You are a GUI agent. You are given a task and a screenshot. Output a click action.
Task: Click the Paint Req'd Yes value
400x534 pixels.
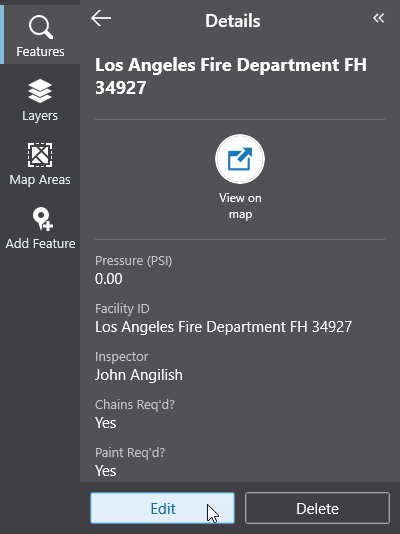(106, 471)
